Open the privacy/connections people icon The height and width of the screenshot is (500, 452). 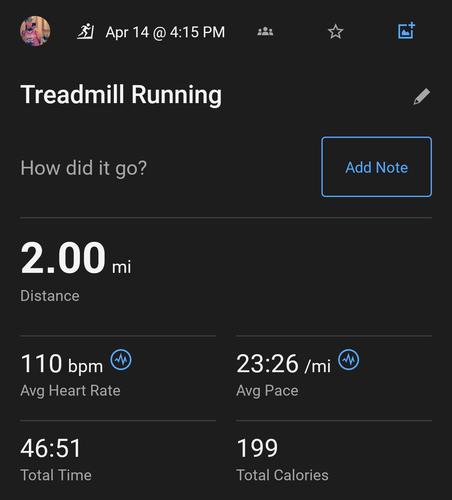[x=265, y=32]
